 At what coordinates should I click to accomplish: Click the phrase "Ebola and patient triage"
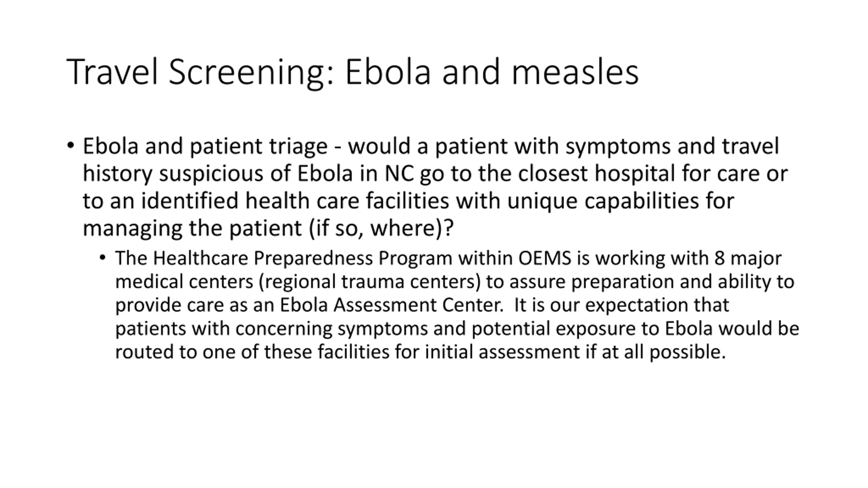205,146
